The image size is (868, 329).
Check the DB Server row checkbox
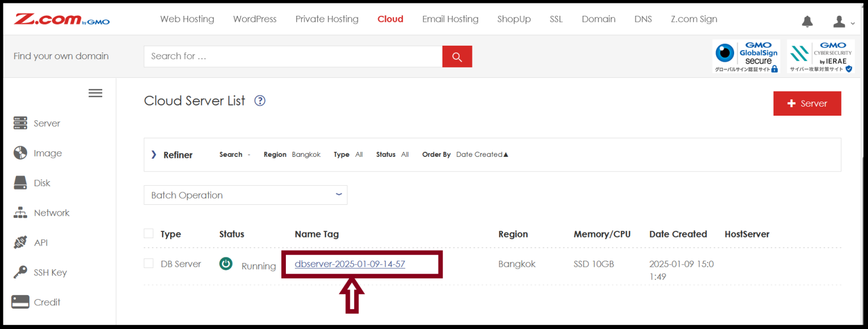click(x=148, y=264)
